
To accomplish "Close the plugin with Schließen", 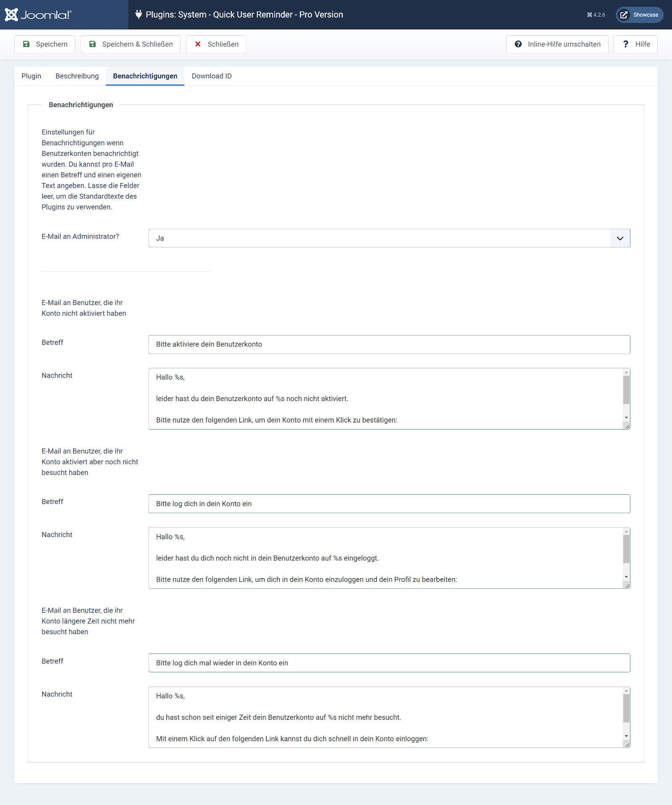I will click(216, 44).
